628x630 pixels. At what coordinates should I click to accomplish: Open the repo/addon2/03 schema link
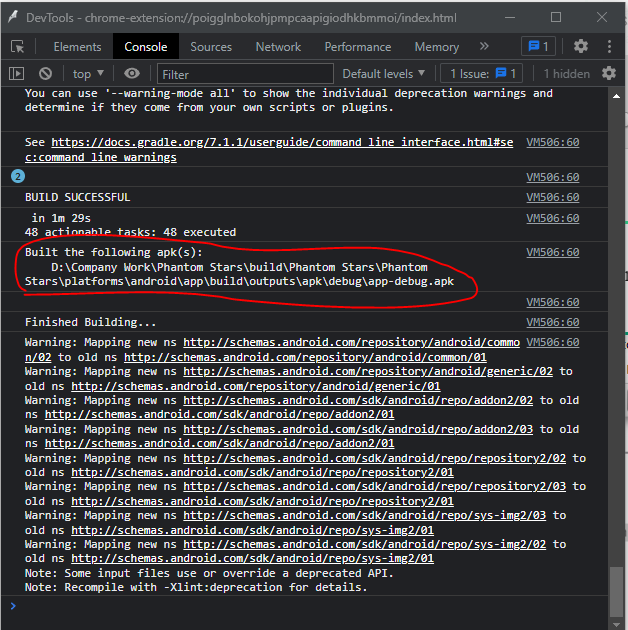click(358, 429)
